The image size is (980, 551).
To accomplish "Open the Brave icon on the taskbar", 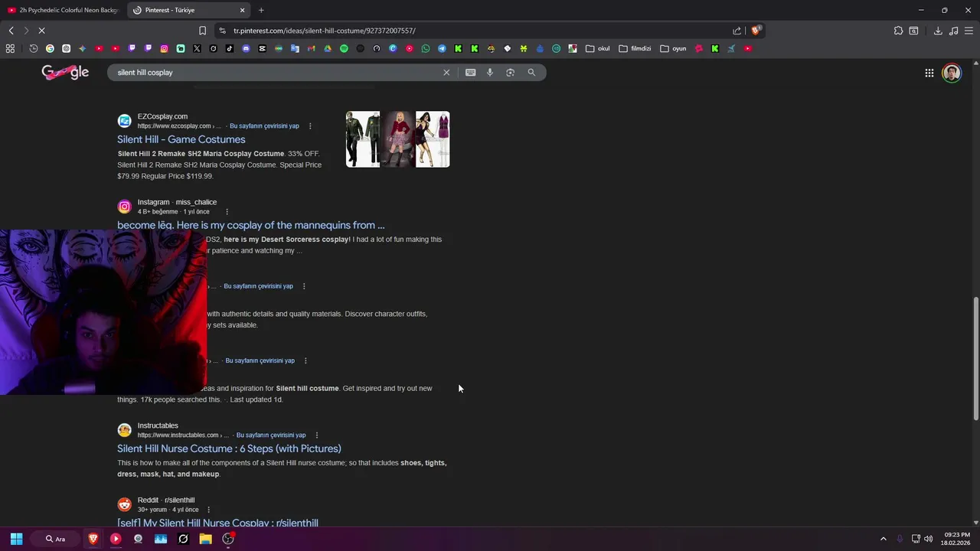I will [93, 539].
